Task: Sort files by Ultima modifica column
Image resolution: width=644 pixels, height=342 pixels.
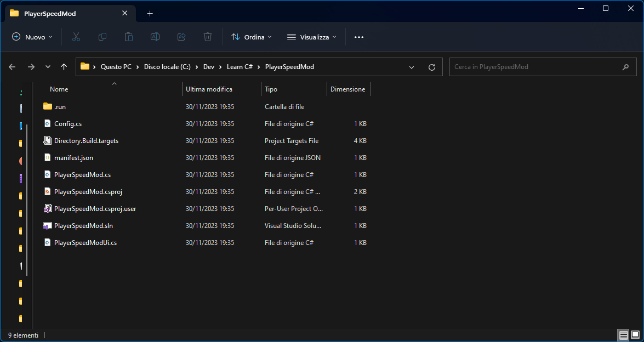Action: pyautogui.click(x=209, y=89)
